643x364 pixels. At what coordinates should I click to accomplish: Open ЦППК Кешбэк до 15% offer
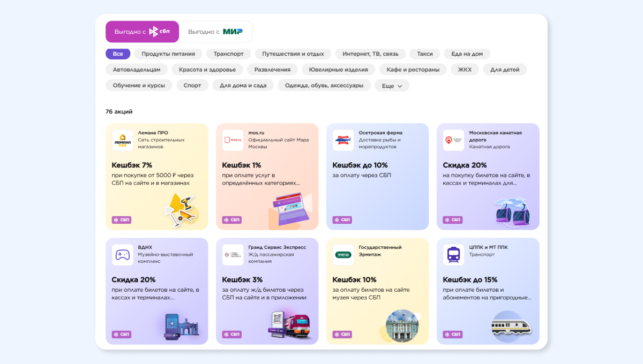(488, 291)
